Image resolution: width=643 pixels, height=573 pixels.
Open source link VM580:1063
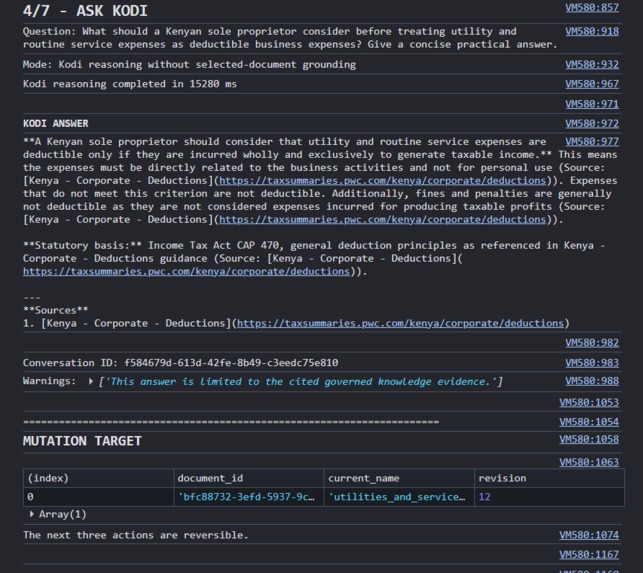[x=589, y=462]
